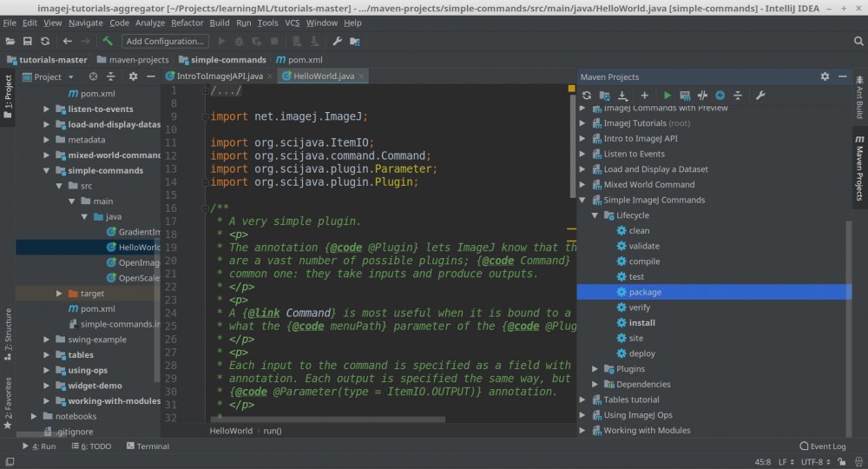Image resolution: width=868 pixels, height=469 pixels.
Task: Click Add Configuration button
Action: 165,41
